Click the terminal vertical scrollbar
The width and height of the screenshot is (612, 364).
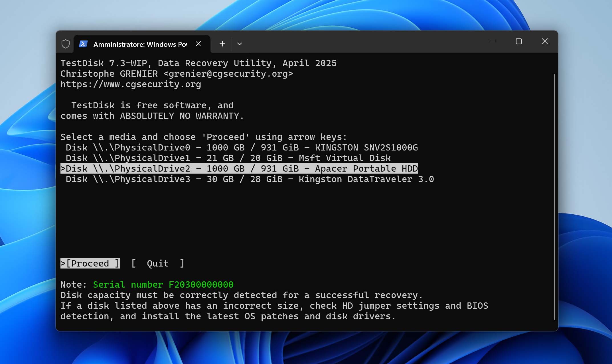(555, 197)
